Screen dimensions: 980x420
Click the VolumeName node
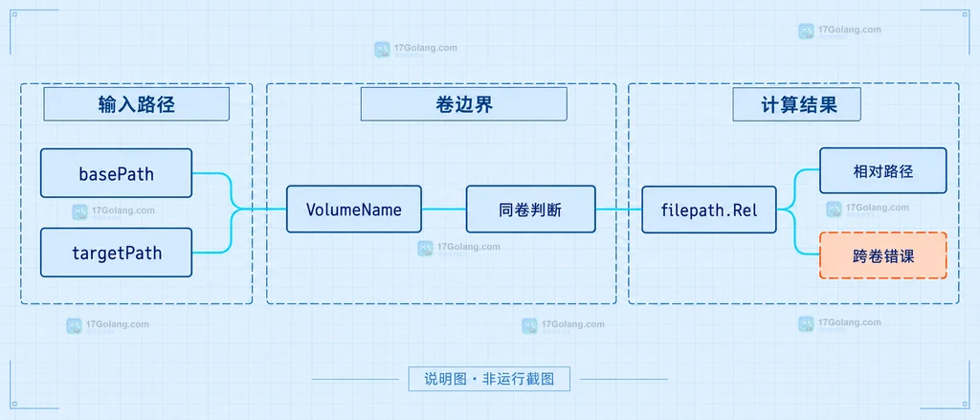[x=354, y=210]
